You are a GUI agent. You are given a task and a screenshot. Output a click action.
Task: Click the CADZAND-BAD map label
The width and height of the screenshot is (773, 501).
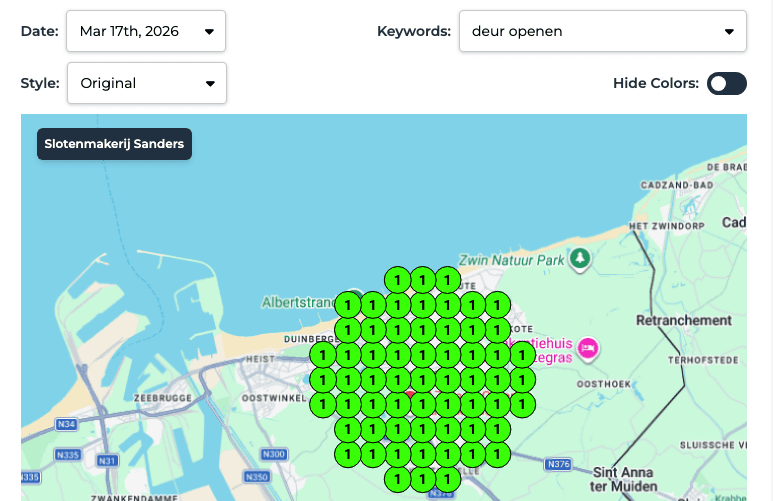click(677, 185)
